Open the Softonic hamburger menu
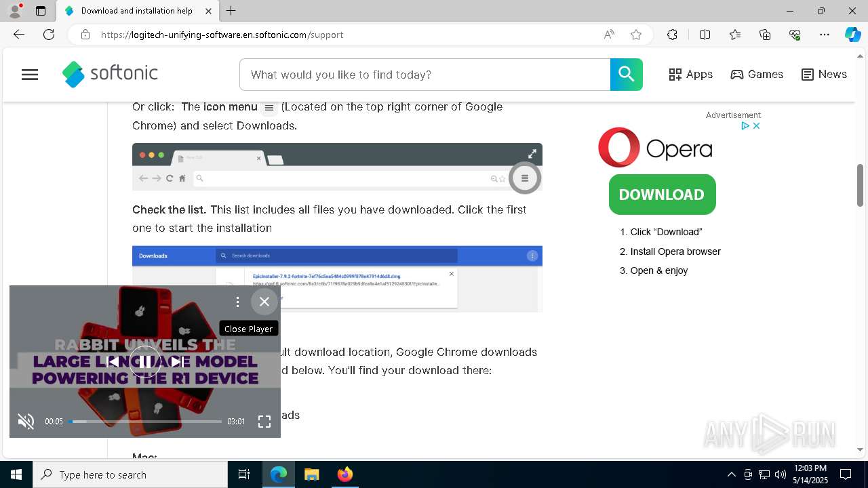The image size is (868, 488). [x=30, y=75]
